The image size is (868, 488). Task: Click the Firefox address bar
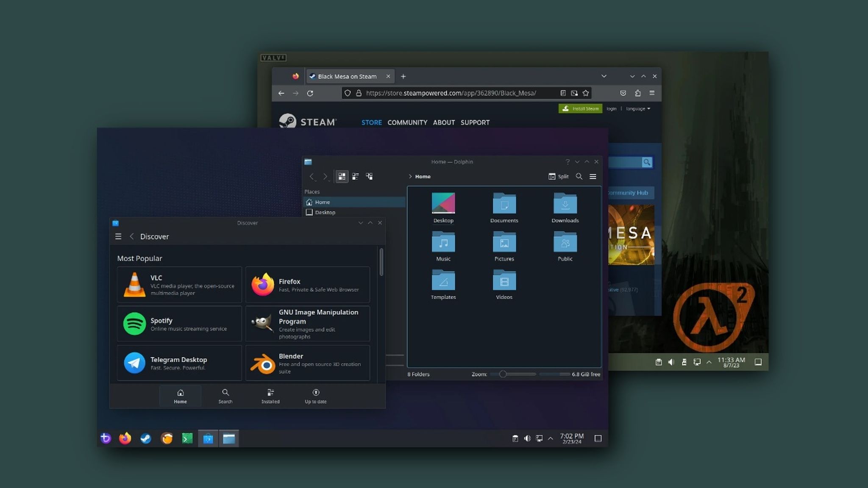(449, 93)
